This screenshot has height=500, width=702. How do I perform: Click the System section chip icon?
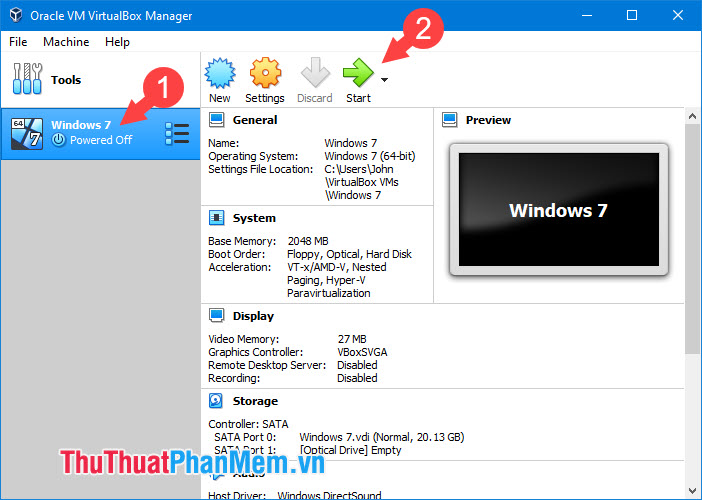coord(217,218)
